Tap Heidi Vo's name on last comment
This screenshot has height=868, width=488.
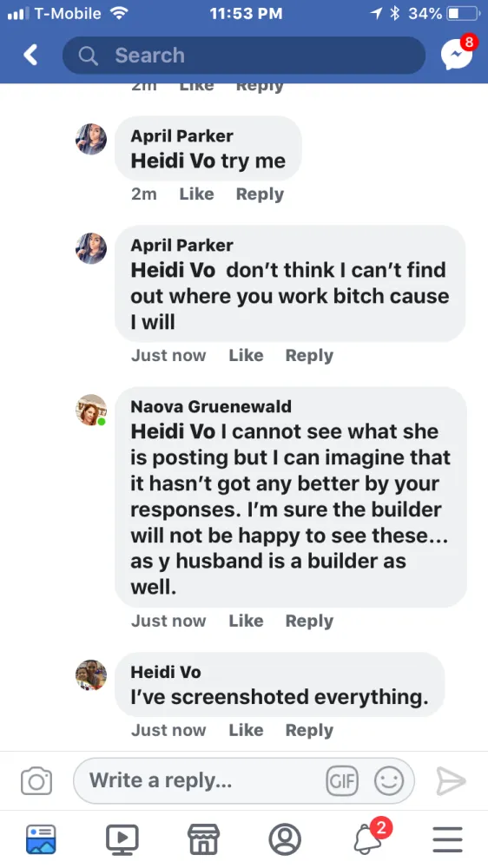[x=166, y=672]
